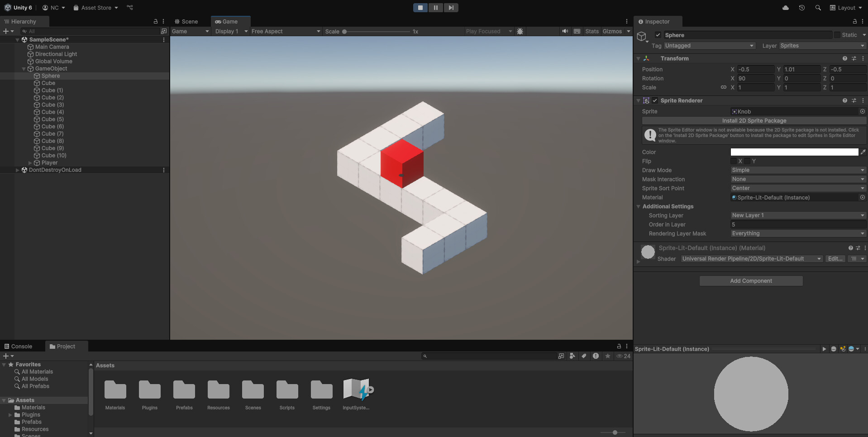The width and height of the screenshot is (868, 437).
Task: Open the Draw Mode dropdown
Action: point(797,170)
